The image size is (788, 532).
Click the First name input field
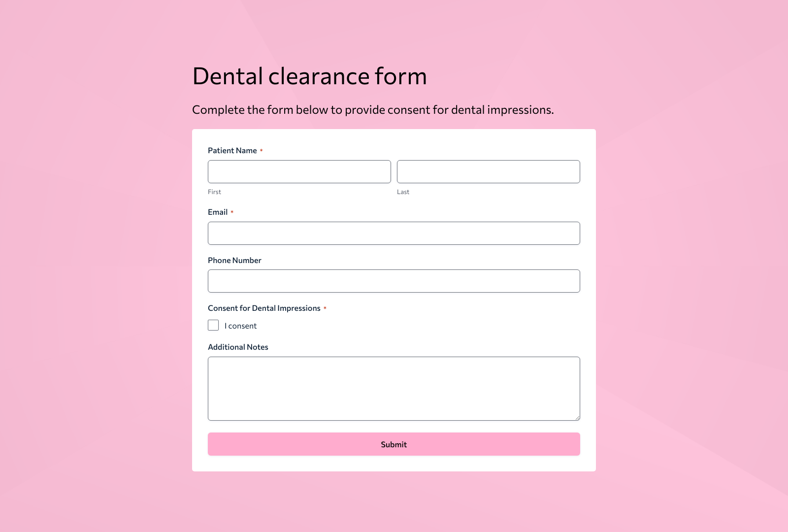(299, 171)
